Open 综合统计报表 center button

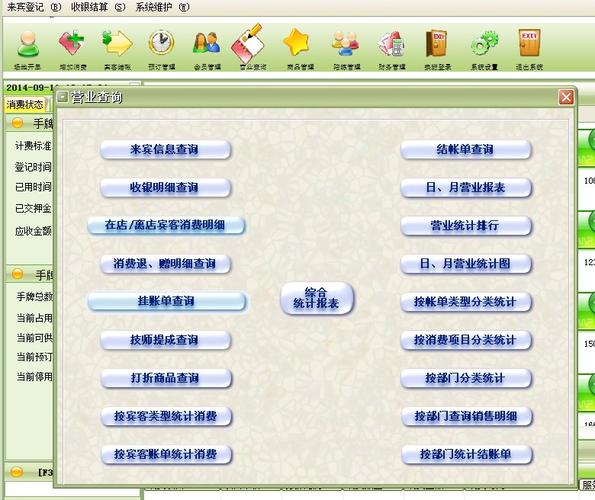coord(317,298)
